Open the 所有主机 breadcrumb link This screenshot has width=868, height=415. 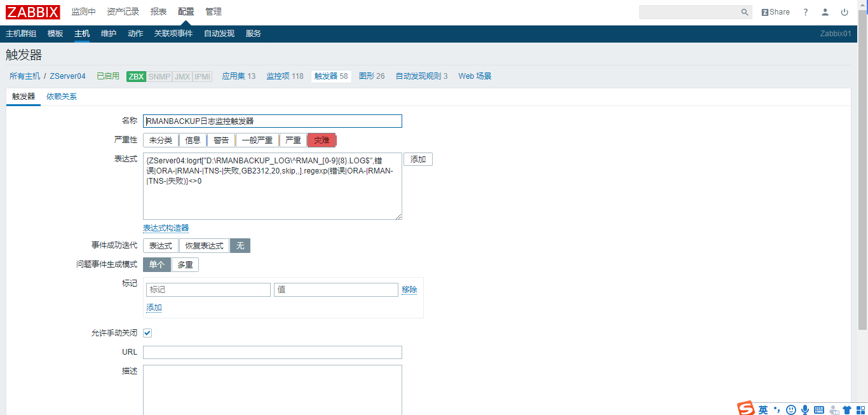pyautogui.click(x=25, y=76)
